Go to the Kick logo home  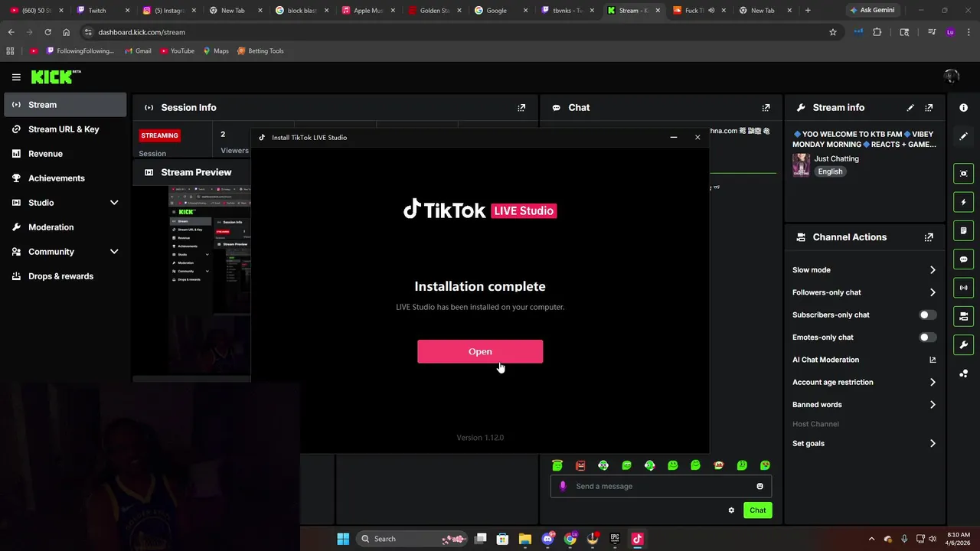pyautogui.click(x=55, y=77)
